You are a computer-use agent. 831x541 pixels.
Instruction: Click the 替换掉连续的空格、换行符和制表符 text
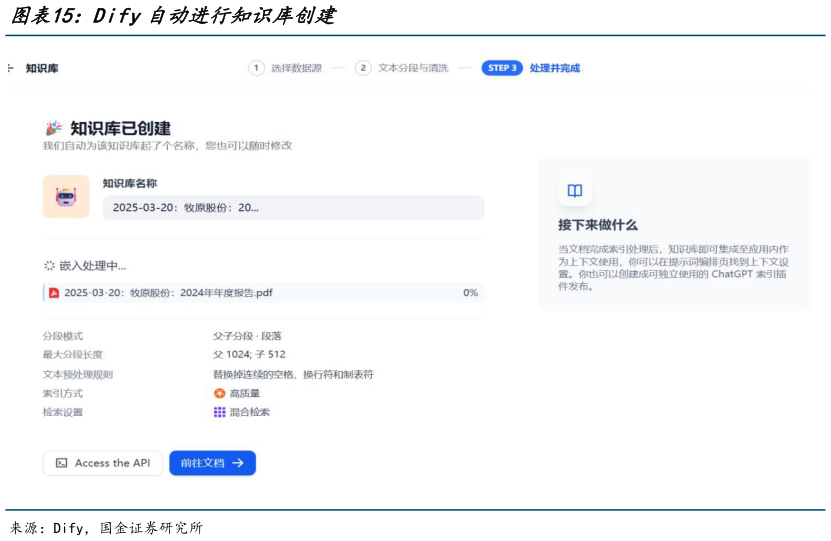(293, 375)
